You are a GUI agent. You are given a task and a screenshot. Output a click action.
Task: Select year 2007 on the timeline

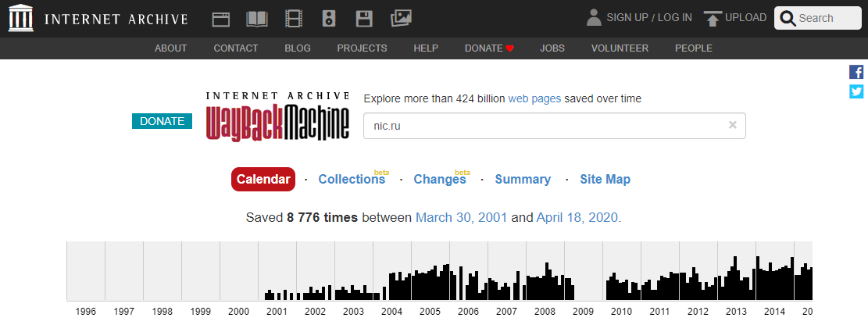tap(506, 312)
